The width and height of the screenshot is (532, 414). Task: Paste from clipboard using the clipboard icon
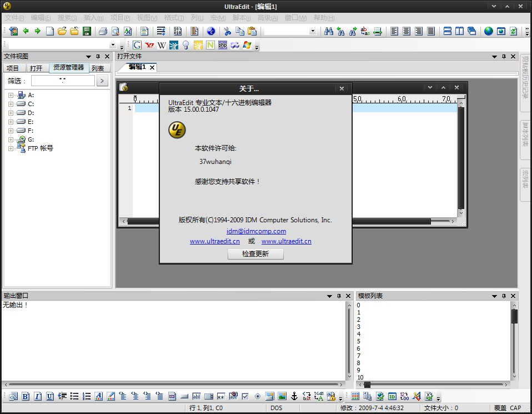tap(252, 31)
